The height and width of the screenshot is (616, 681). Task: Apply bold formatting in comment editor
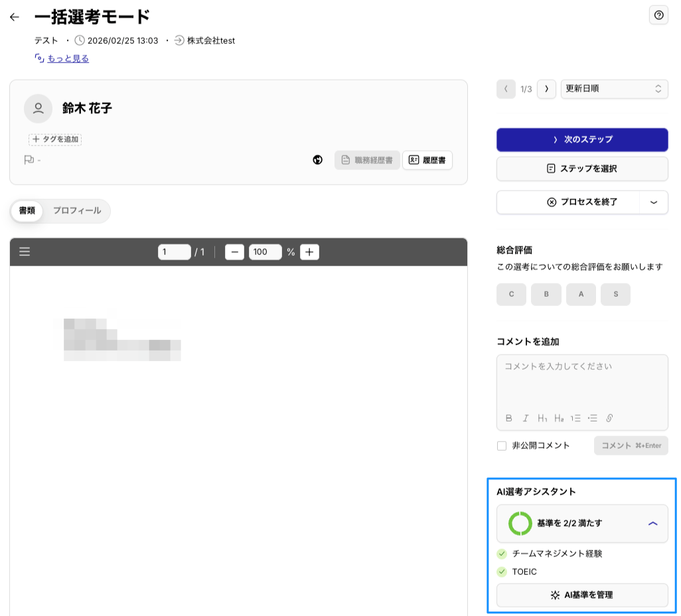[x=509, y=418]
